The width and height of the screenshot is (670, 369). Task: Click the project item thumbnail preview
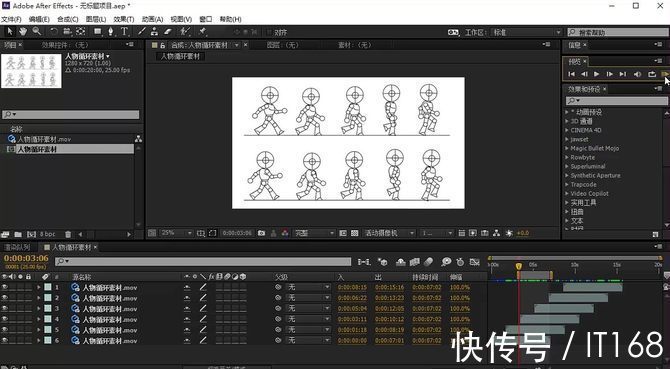31,71
